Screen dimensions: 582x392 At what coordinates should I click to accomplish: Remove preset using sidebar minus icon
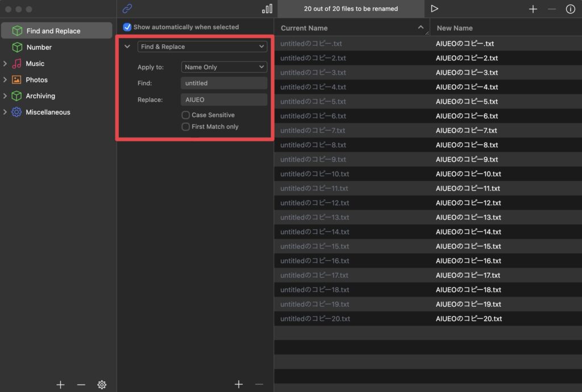click(81, 385)
